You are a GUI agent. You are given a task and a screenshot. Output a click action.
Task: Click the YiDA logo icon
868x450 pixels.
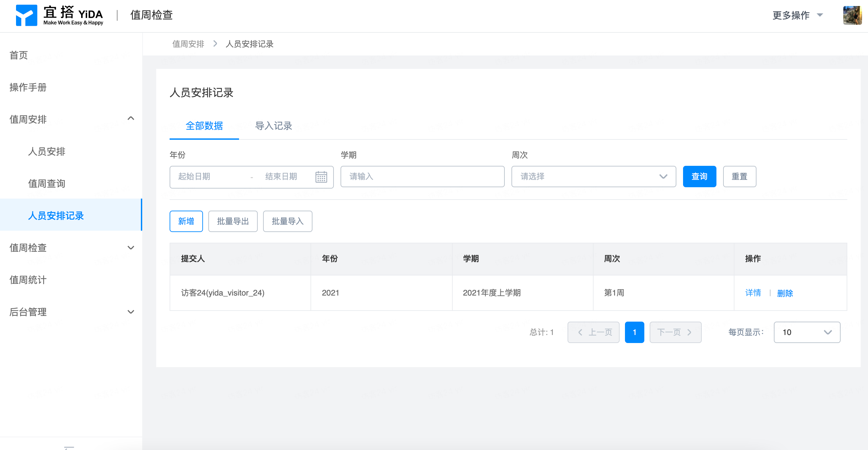(x=26, y=15)
